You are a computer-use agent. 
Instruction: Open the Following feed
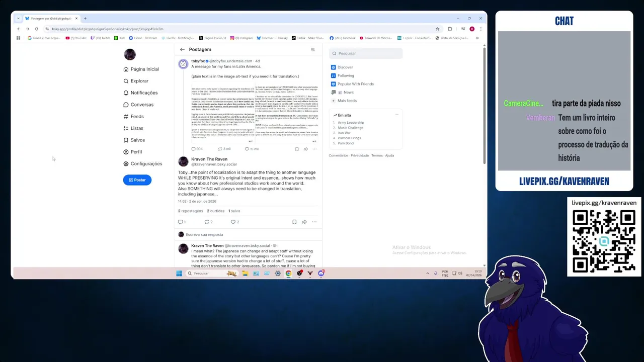click(342, 75)
